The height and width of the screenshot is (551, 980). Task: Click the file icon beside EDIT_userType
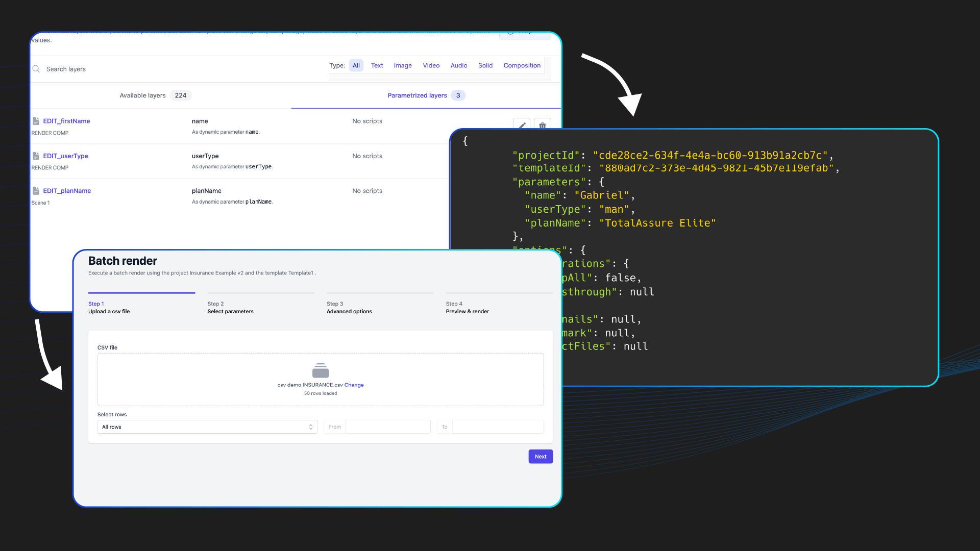(x=36, y=156)
